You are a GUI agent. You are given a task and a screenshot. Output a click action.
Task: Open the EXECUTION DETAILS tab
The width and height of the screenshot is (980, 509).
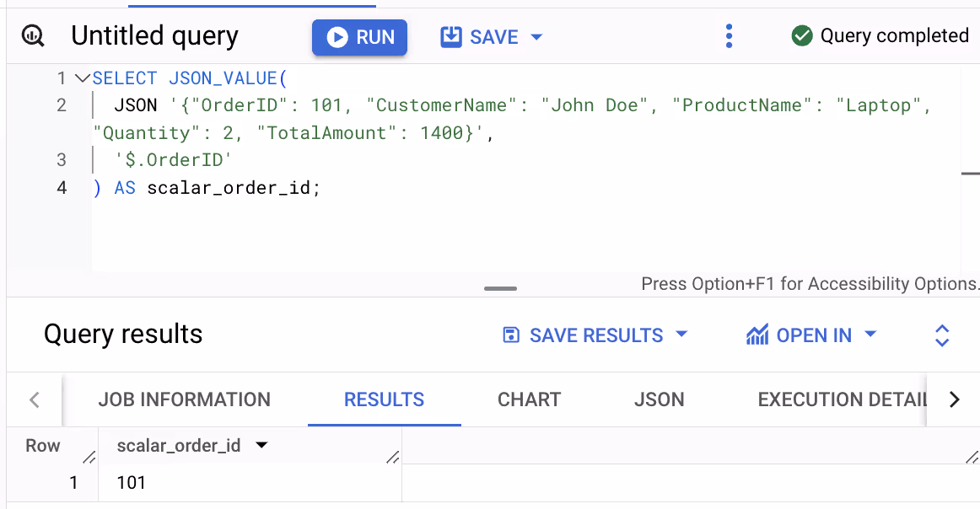[842, 399]
